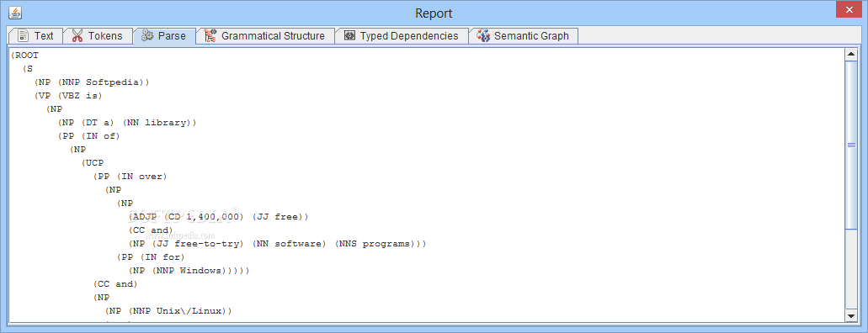The image size is (868, 333).
Task: Click the "(NP (NNP Windows)))))" line
Action: [189, 271]
